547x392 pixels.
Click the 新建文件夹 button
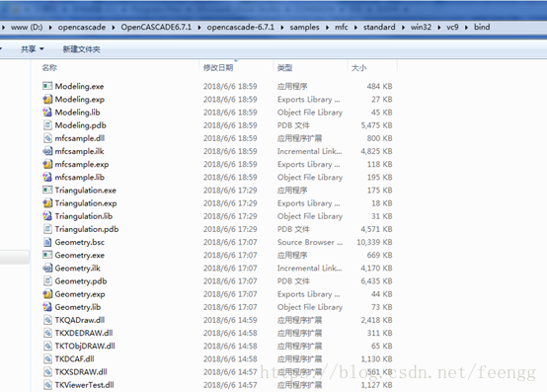click(x=81, y=49)
